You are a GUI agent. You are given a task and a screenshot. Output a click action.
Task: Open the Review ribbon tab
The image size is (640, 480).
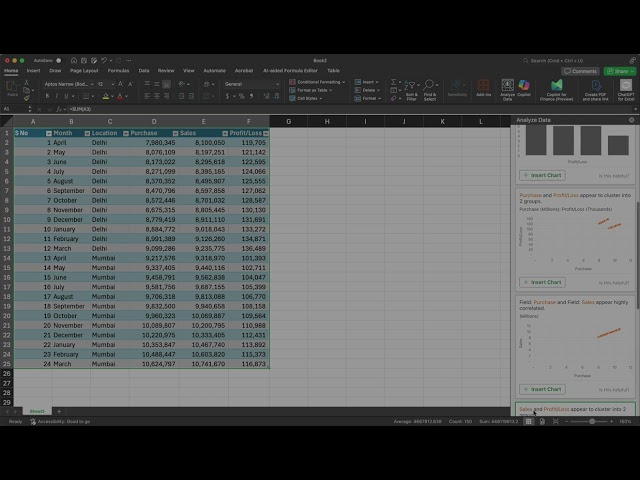coord(166,71)
